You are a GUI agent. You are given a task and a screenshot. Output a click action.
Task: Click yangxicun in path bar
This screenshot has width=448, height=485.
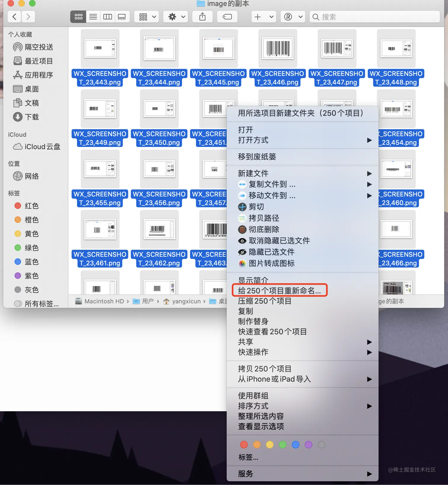182,301
